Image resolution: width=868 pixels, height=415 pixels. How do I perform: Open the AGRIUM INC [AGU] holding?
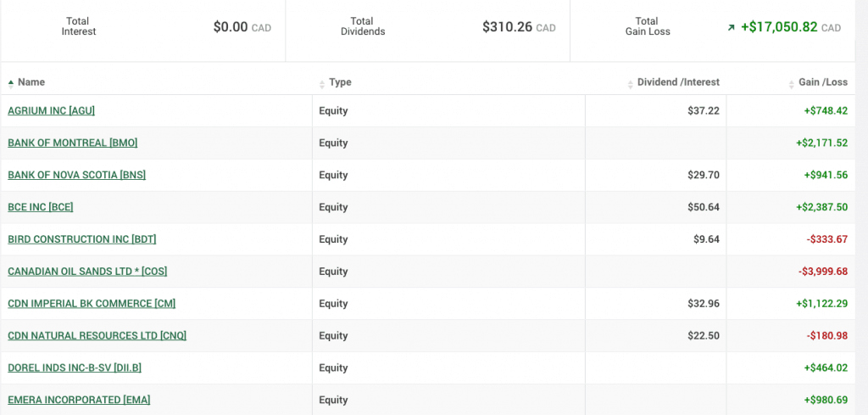[52, 111]
